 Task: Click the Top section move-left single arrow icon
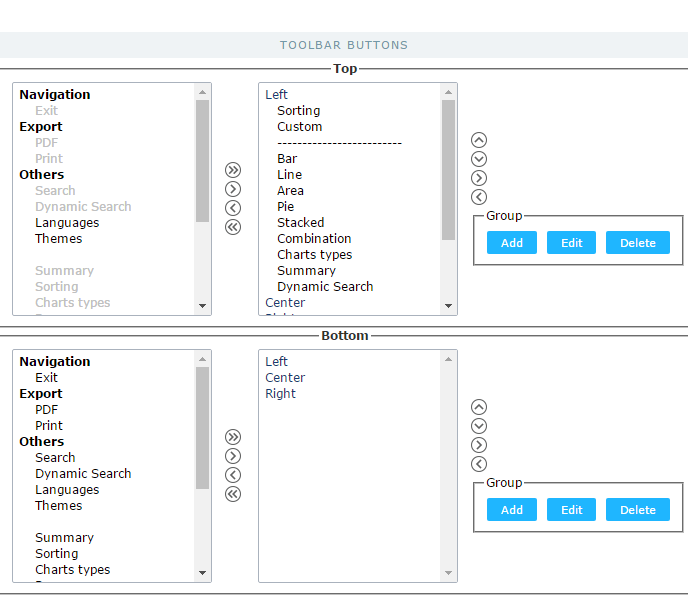pyautogui.click(x=233, y=208)
